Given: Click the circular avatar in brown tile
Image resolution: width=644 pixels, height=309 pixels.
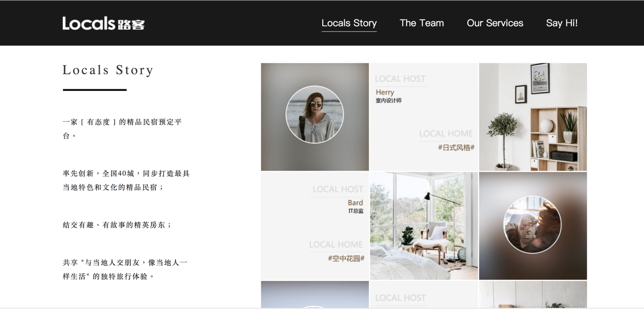Looking at the screenshot, I should click(532, 225).
